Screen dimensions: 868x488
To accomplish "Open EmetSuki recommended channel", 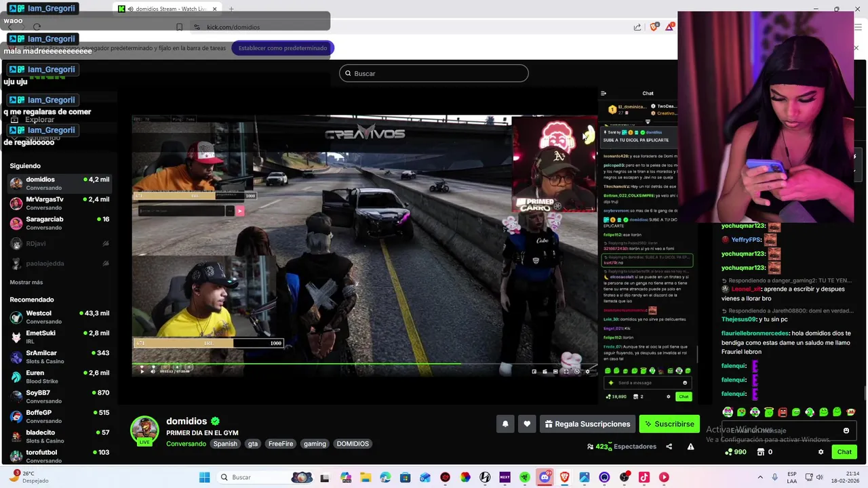I will coord(59,337).
